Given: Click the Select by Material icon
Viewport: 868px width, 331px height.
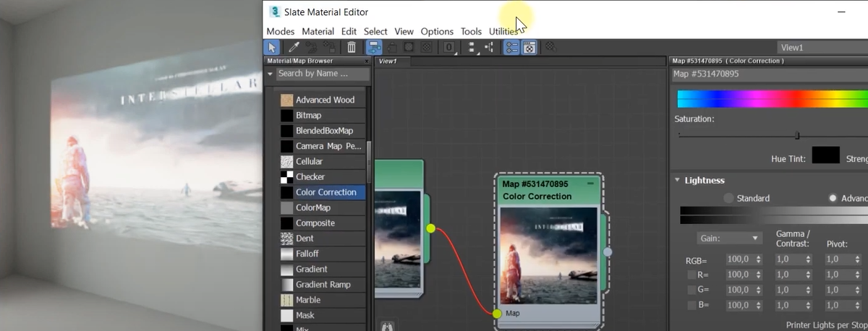Looking at the screenshot, I should pos(550,48).
